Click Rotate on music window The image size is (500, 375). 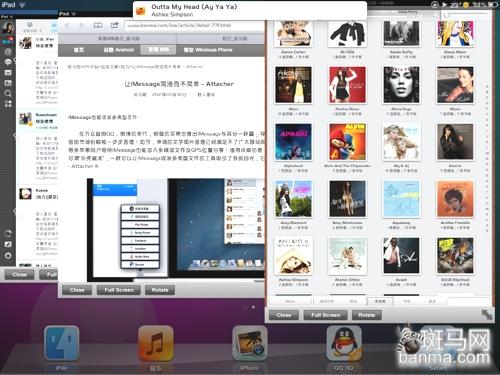(367, 315)
